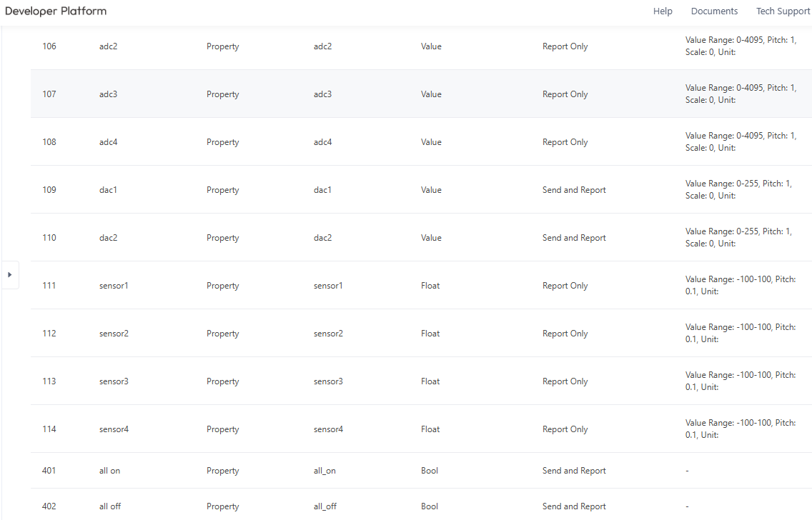Select the dac1 row ID 109
Viewport: 812px width, 520px height.
point(49,190)
